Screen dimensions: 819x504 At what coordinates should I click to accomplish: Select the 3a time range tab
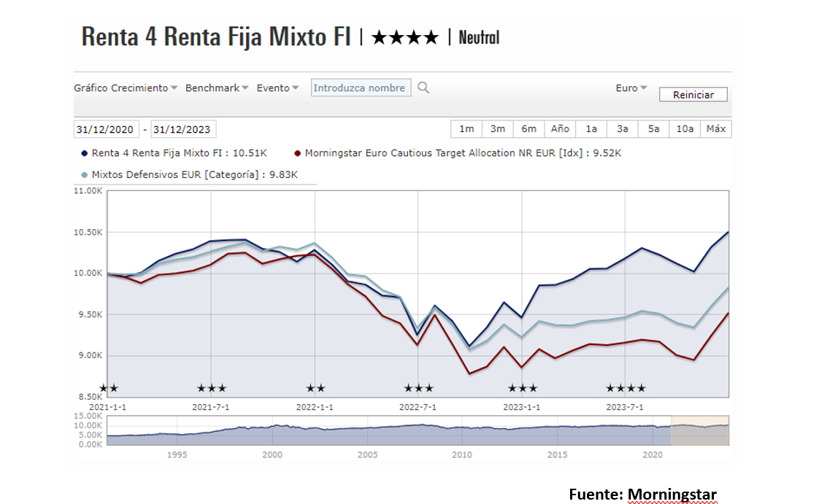click(x=623, y=129)
